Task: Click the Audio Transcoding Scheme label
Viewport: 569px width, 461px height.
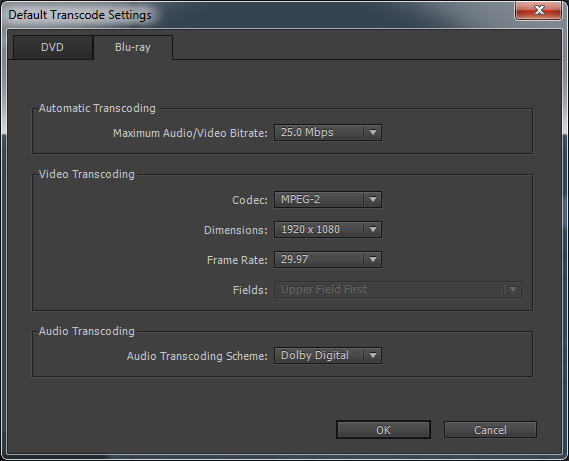Action: [x=197, y=356]
